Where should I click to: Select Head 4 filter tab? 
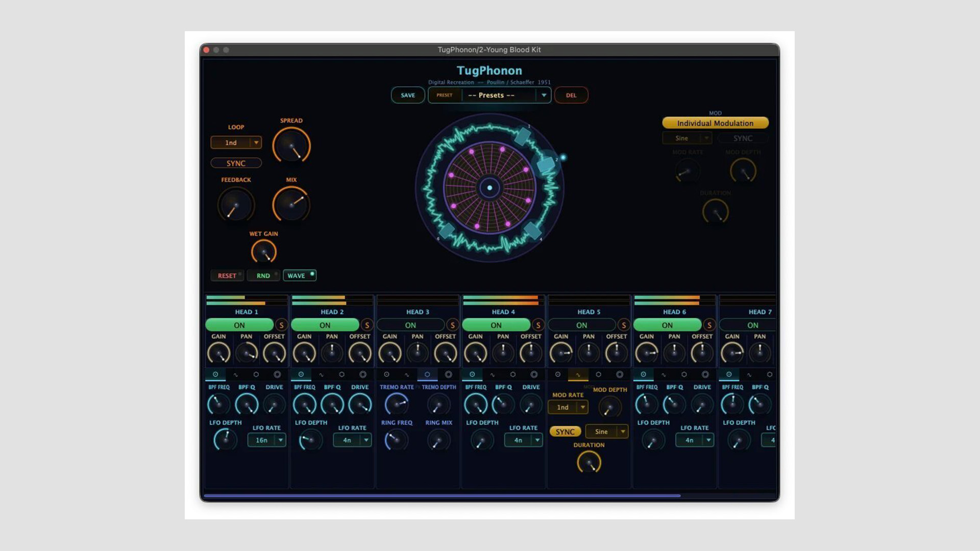click(472, 374)
